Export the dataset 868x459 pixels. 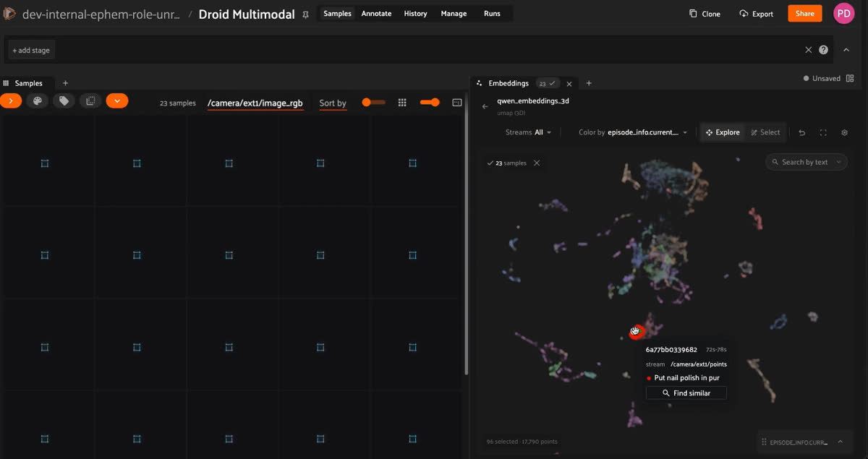click(757, 14)
